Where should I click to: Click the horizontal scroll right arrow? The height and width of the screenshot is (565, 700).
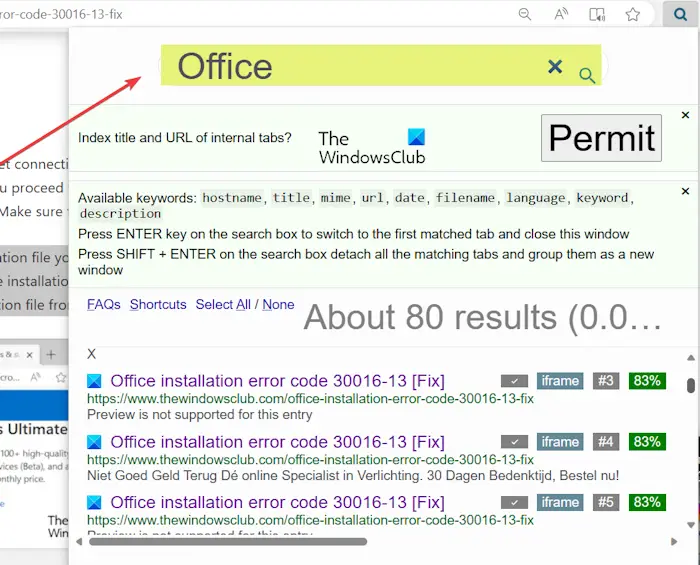click(x=674, y=542)
